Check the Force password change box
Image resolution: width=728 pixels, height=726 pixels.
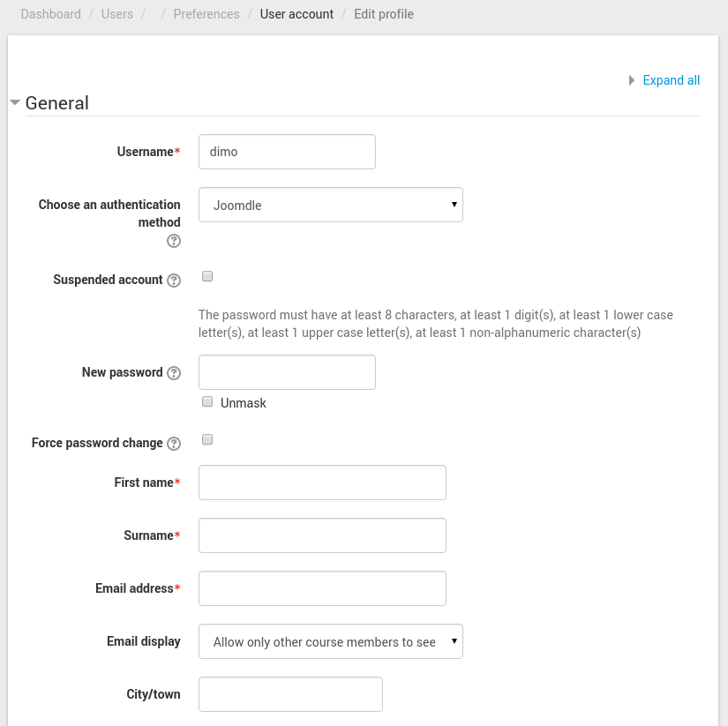click(207, 439)
